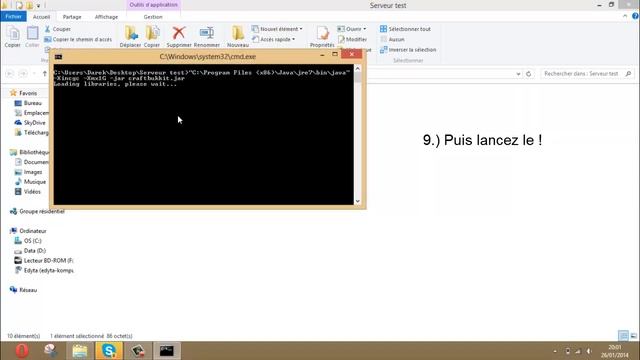Open Images library in sidebar
This screenshot has width=640, height=360.
29,172
